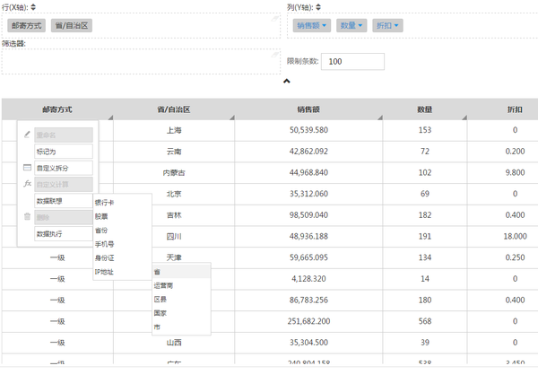Click the sort arrows beside 行(X轴)

pyautogui.click(x=33, y=7)
